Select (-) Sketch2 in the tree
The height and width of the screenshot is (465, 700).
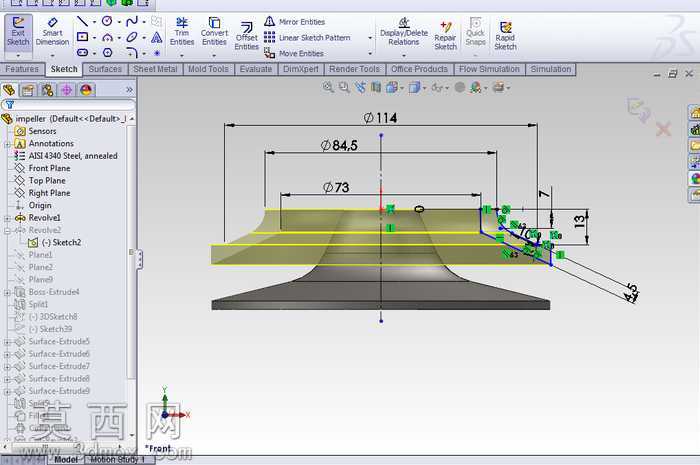pos(62,242)
